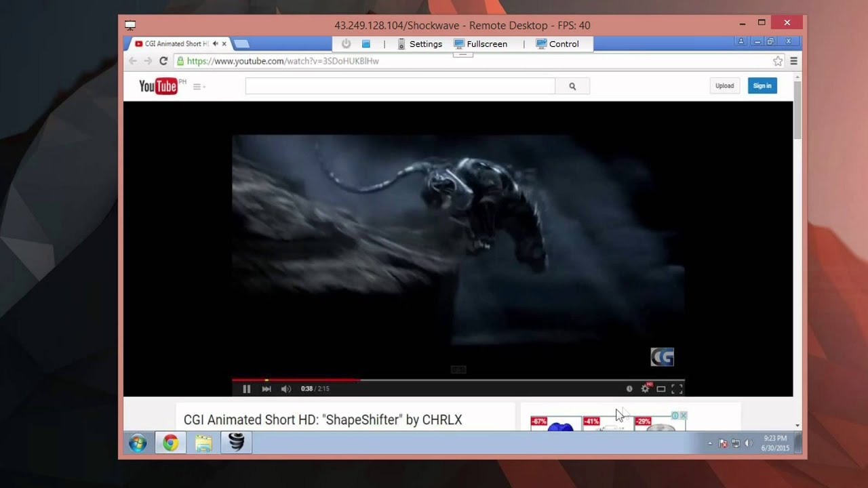The height and width of the screenshot is (488, 868).
Task: Go forward in the browser
Action: click(148, 61)
